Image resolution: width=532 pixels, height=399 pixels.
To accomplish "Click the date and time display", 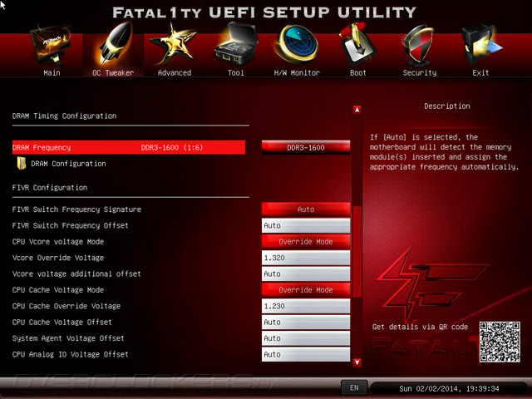I will (449, 388).
